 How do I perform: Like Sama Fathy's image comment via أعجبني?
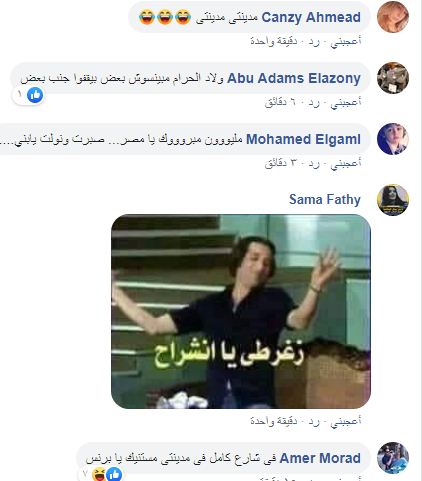click(x=346, y=421)
